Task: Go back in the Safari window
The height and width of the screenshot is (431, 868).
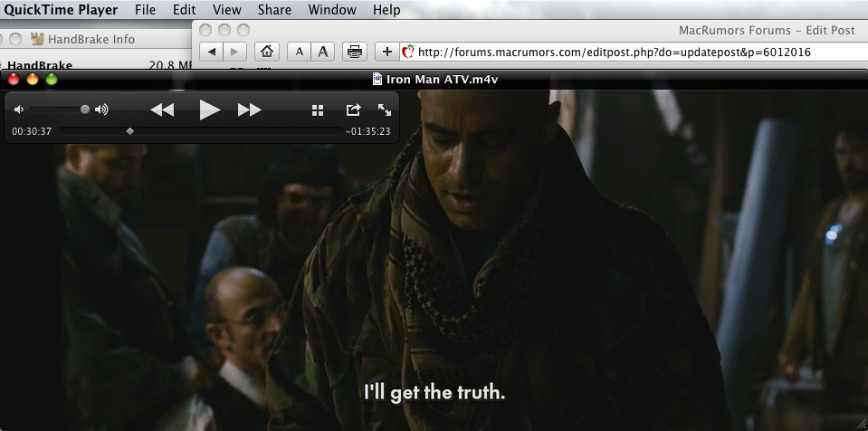Action: [x=211, y=53]
